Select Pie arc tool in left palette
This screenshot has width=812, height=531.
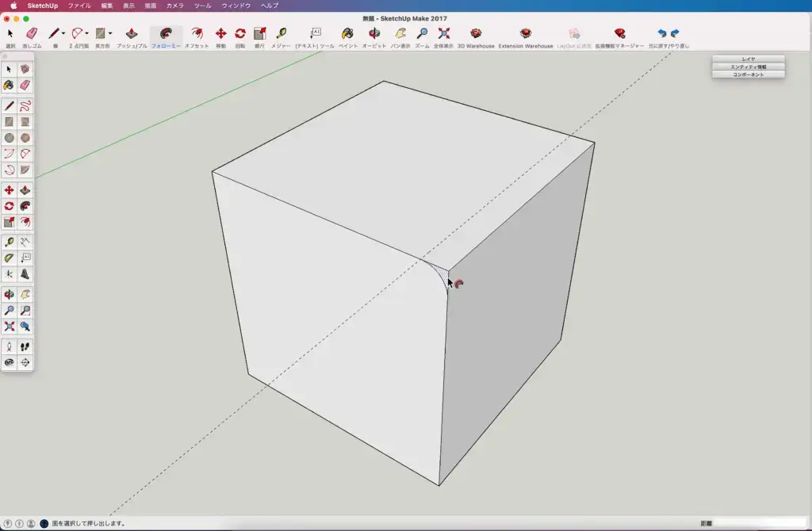[x=25, y=170]
